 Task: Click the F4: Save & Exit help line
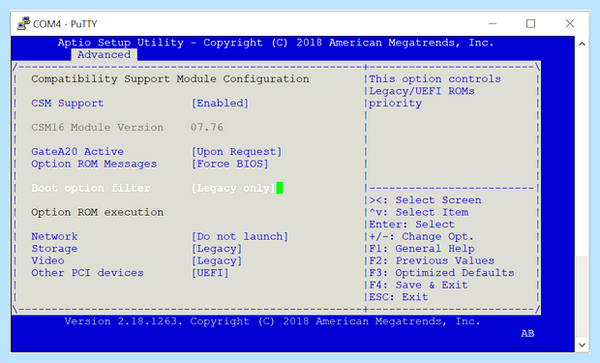[x=418, y=285]
